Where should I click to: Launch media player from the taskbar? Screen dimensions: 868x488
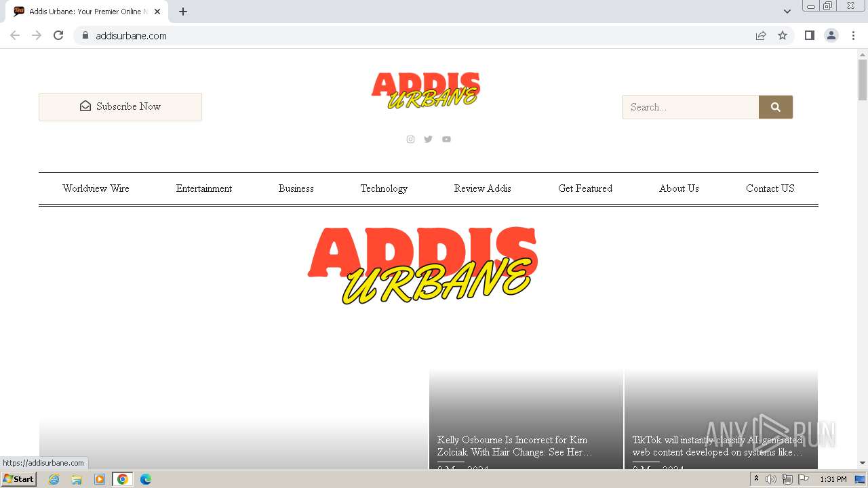coord(100,479)
